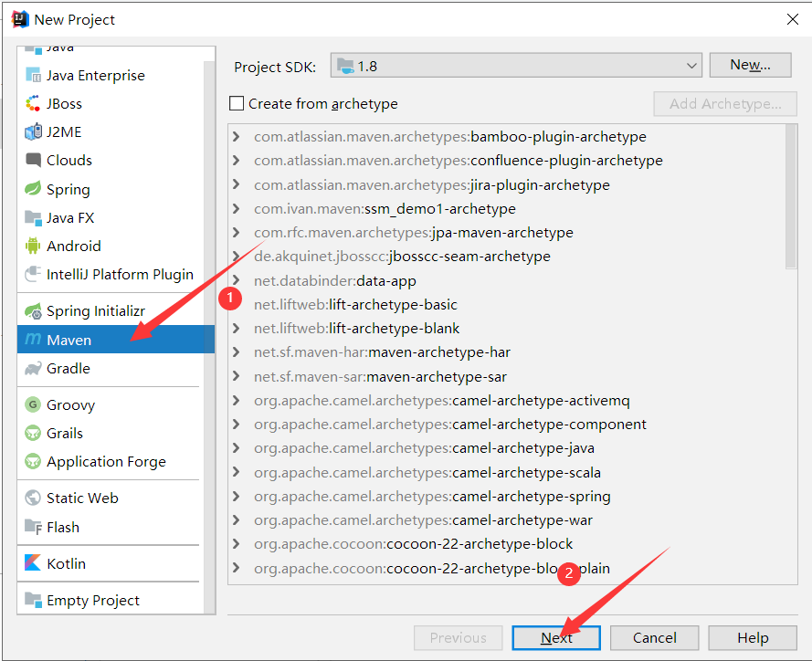Expand cocoon-22-archetype-block entry

click(x=237, y=544)
